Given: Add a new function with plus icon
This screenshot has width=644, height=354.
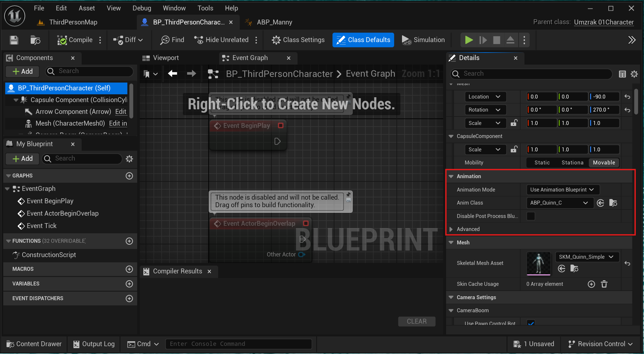Looking at the screenshot, I should tap(129, 241).
